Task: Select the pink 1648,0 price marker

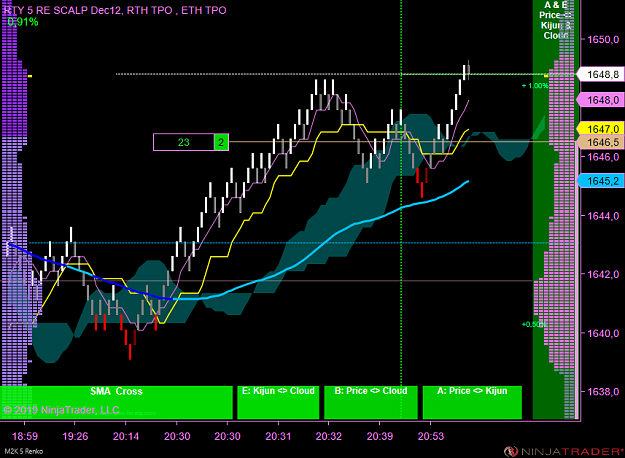Action: pos(601,100)
